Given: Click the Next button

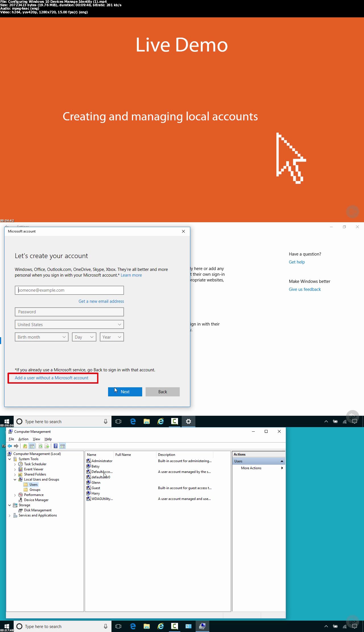Looking at the screenshot, I should click(x=125, y=392).
